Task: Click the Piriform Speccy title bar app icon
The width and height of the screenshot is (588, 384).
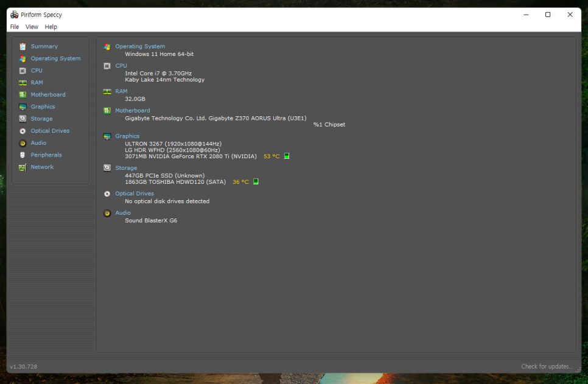Action: (14, 15)
